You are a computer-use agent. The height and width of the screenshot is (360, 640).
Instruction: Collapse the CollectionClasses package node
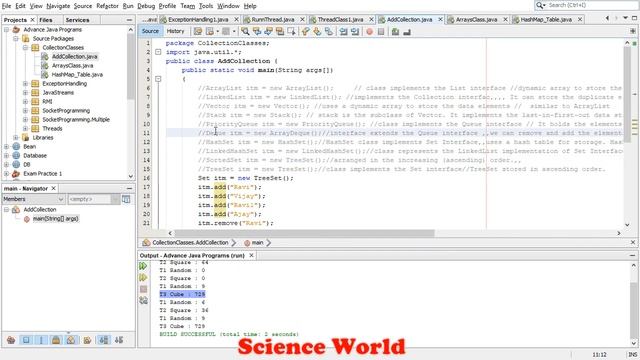pos(25,48)
